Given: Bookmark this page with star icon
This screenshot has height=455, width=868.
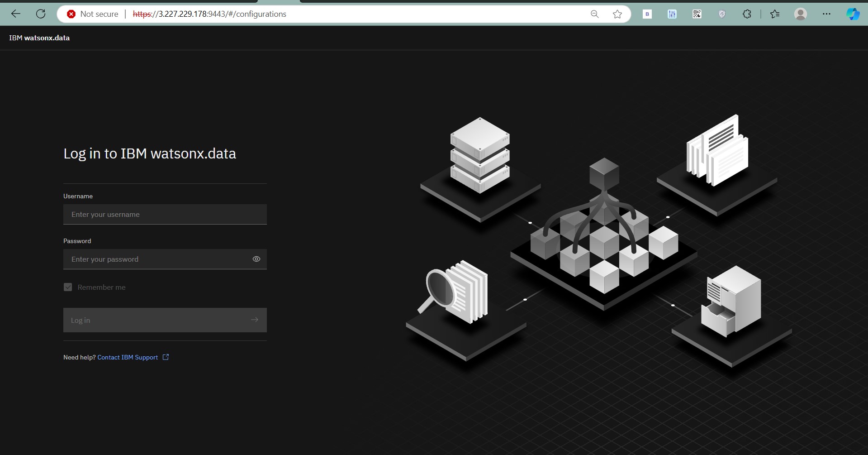Looking at the screenshot, I should 617,14.
